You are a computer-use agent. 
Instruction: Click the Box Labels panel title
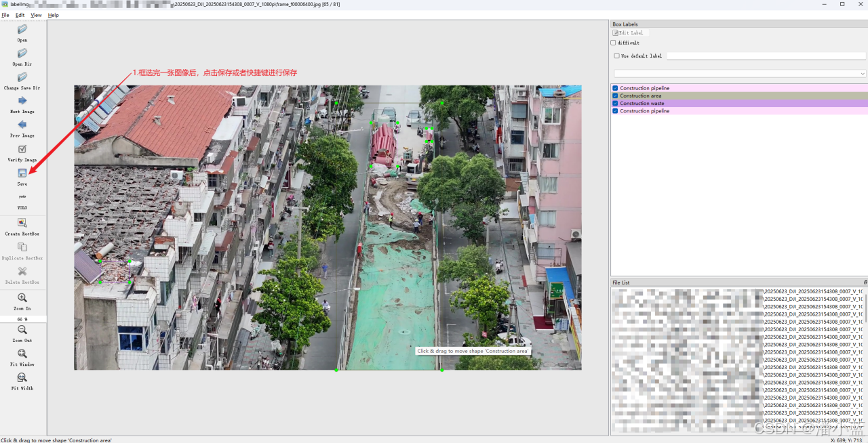[625, 24]
